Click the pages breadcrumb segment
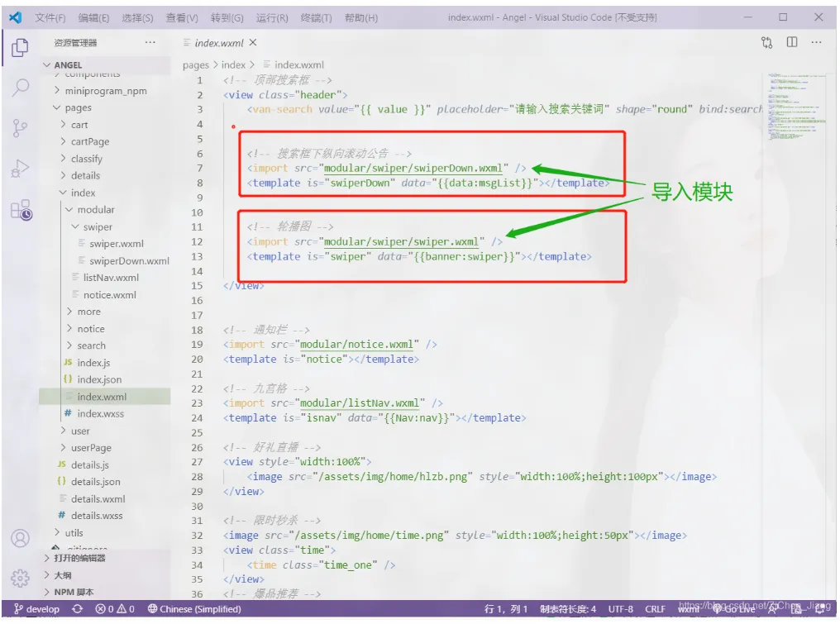Image resolution: width=840 pixels, height=624 pixels. click(x=196, y=65)
